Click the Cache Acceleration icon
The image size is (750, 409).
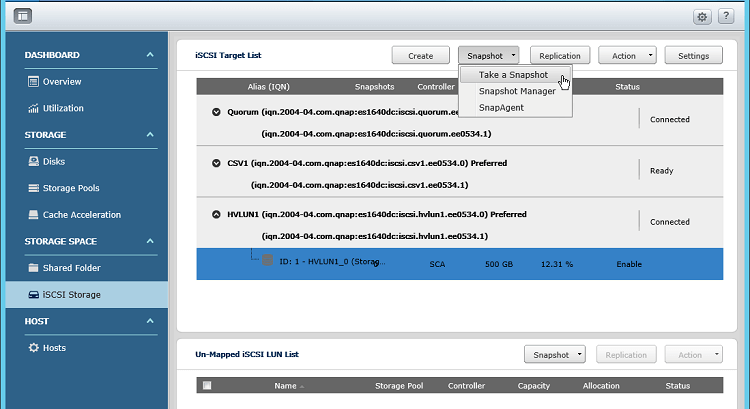[x=33, y=215]
